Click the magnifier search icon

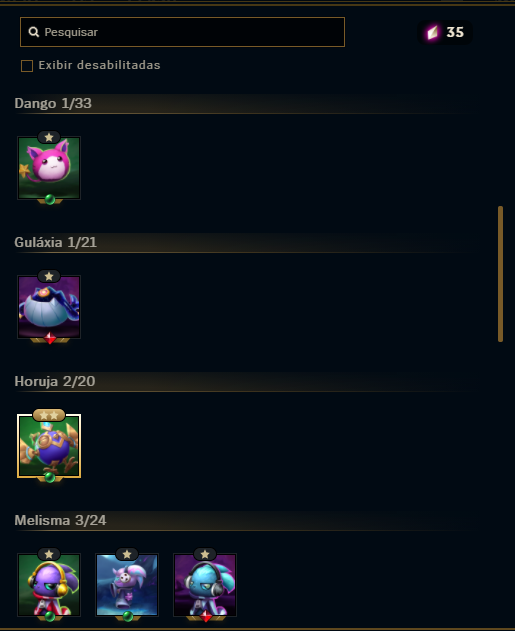coord(34,32)
